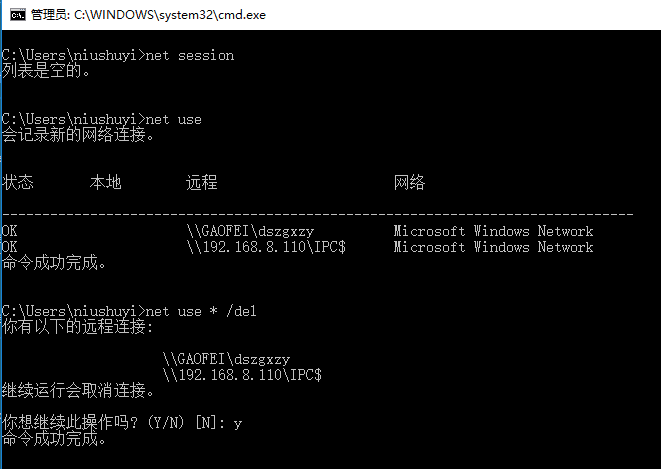Click the 你有以下的远程连接 message line

pyautogui.click(x=78, y=327)
